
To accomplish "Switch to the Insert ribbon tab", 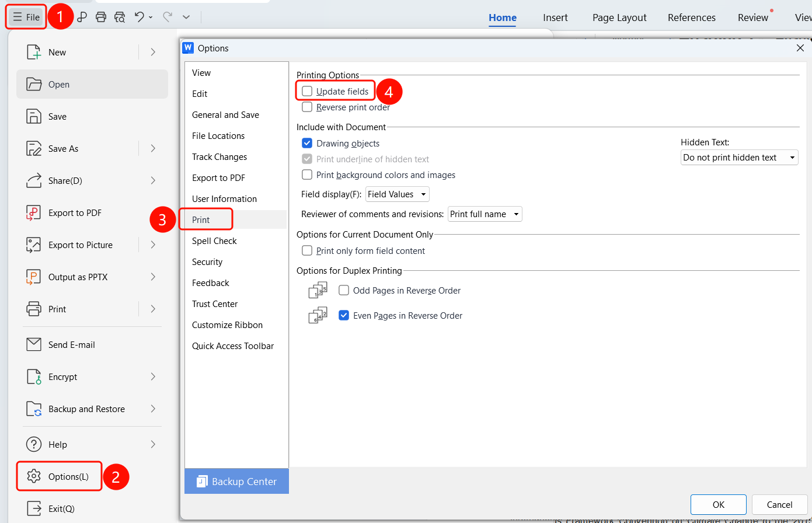I will pos(555,18).
